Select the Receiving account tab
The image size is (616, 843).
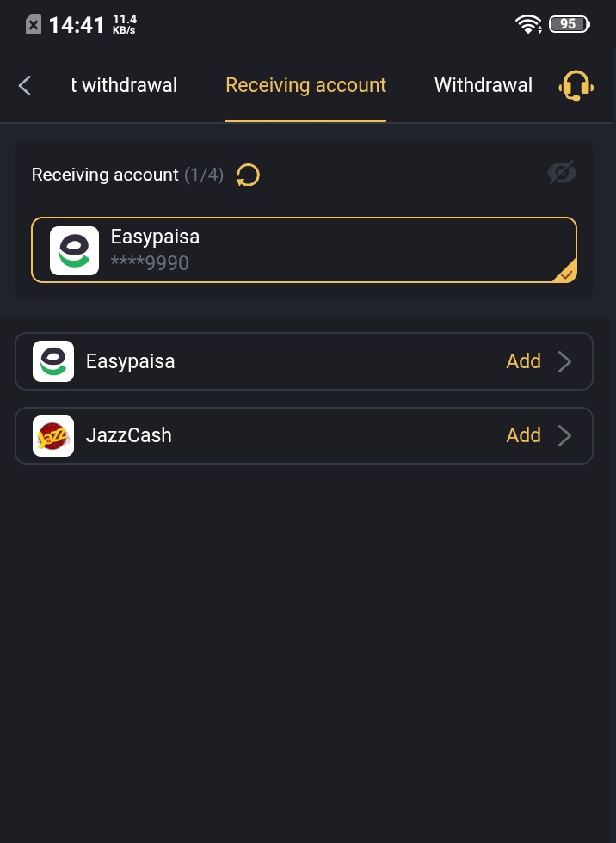click(305, 85)
